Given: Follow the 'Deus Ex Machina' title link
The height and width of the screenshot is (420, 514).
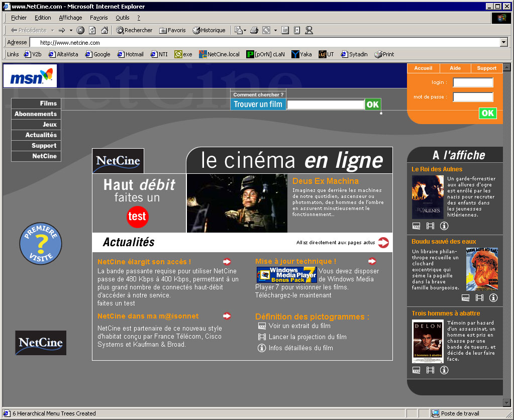Looking at the screenshot, I should click(x=325, y=181).
